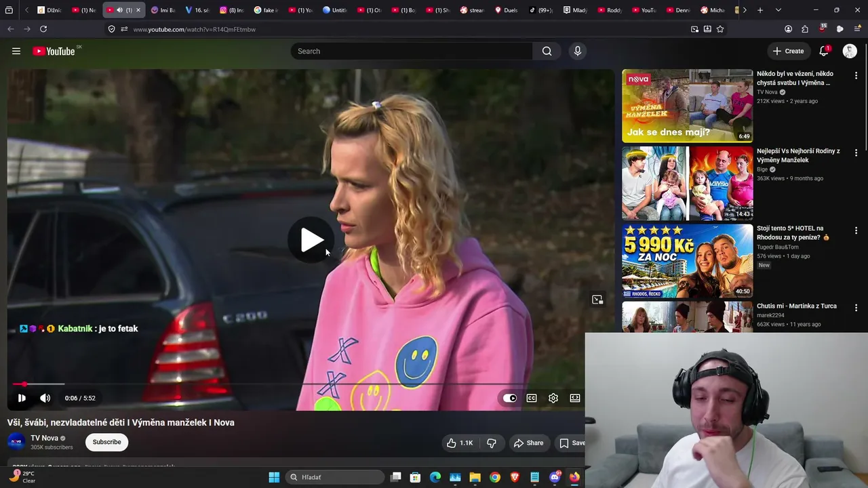The width and height of the screenshot is (868, 488).
Task: Open the TV Nova channel avatar
Action: [16, 442]
